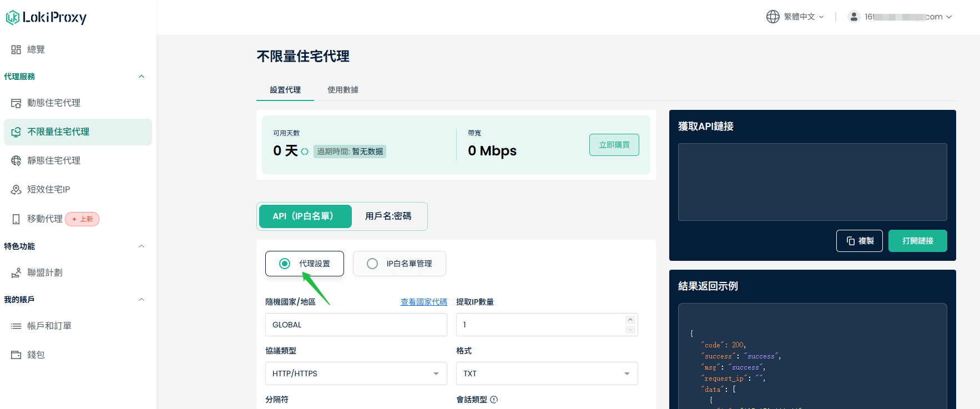Click the 上新 badge on 移動代理
Screen dimensions: 980x409
82,219
